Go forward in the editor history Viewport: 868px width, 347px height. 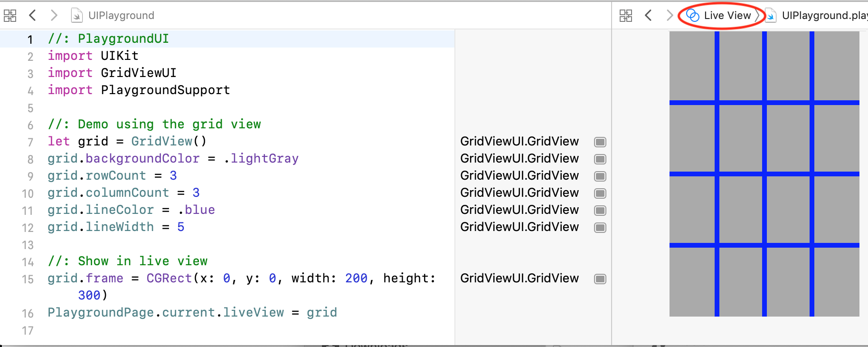(54, 16)
